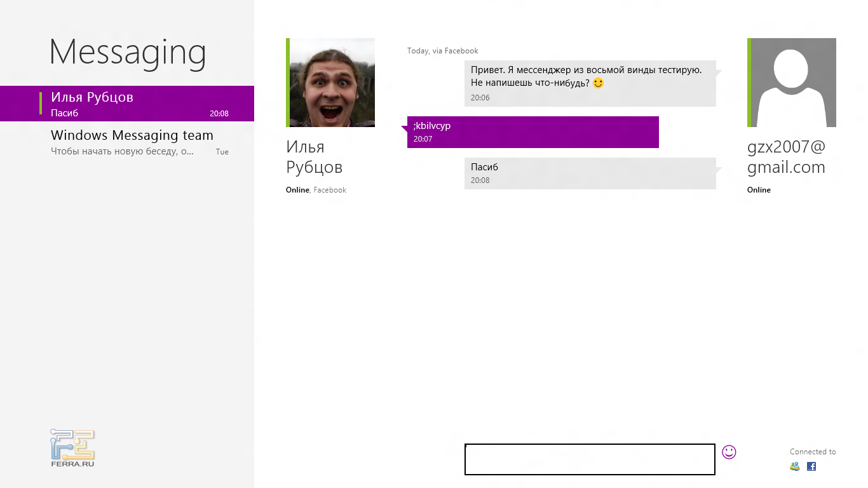Click Илья Рубцов's profile photo
The image size is (868, 488).
click(x=330, y=83)
